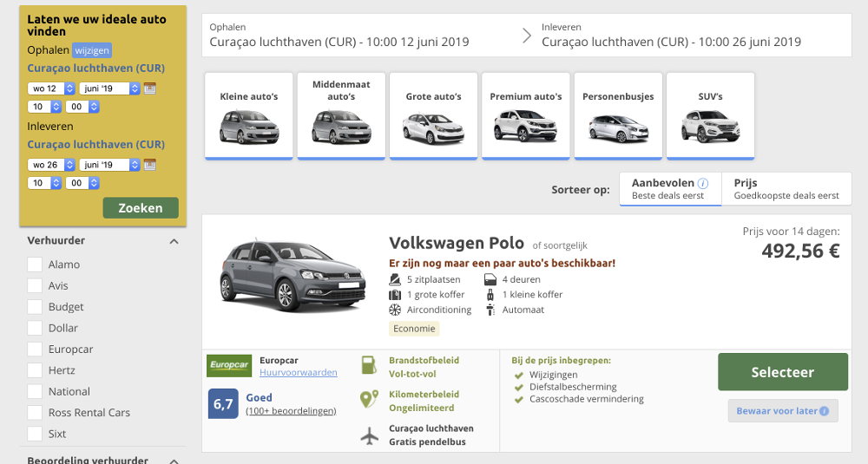Tick the Budget checkbox

coord(35,307)
